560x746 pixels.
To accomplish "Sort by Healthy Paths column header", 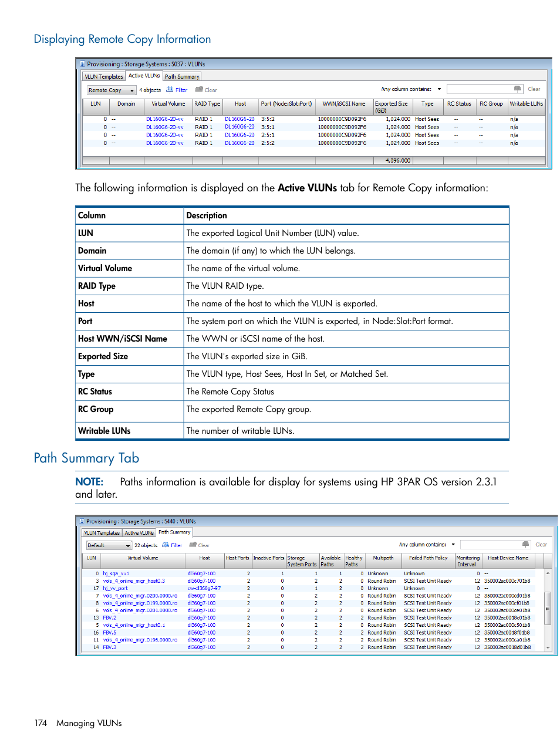I will (x=353, y=561).
